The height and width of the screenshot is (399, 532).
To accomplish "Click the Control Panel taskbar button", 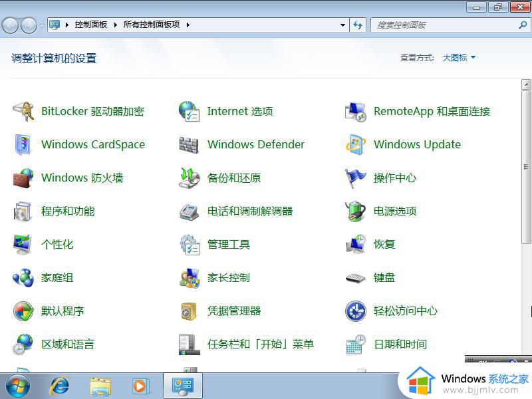I will coord(183,386).
